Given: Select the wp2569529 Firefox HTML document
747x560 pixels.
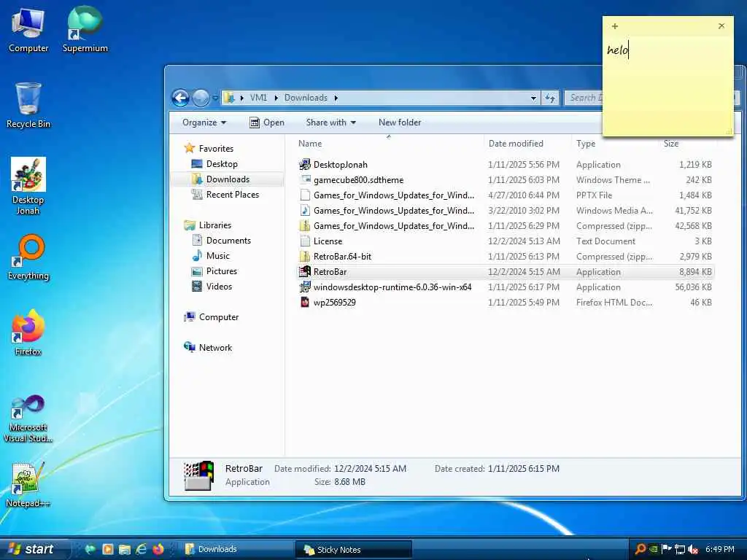Looking at the screenshot, I should 505,303.
